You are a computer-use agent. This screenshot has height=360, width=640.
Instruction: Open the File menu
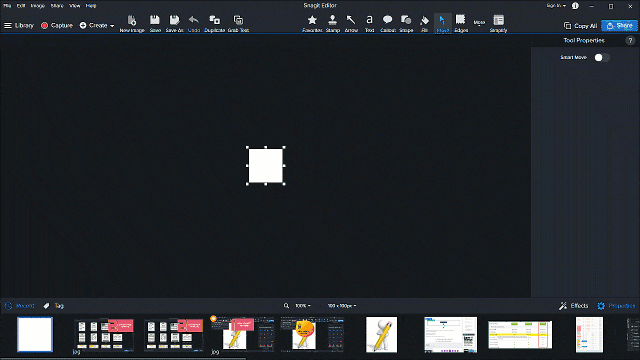coord(7,6)
